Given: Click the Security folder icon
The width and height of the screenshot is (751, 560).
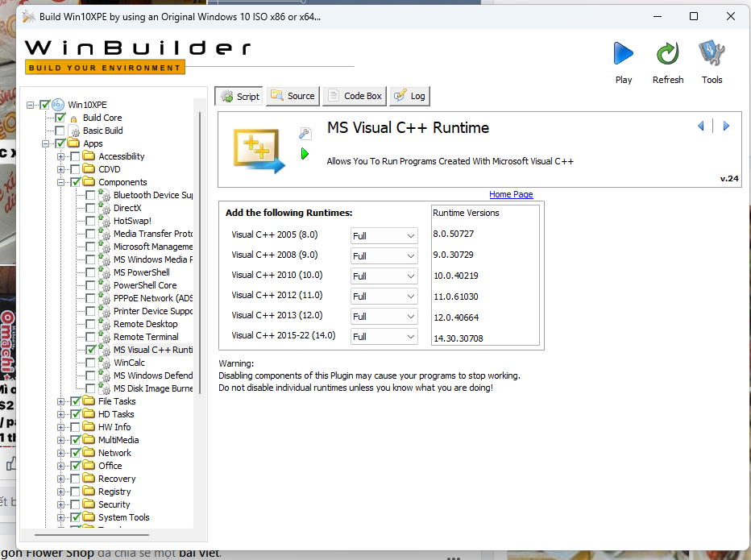Looking at the screenshot, I should (89, 504).
